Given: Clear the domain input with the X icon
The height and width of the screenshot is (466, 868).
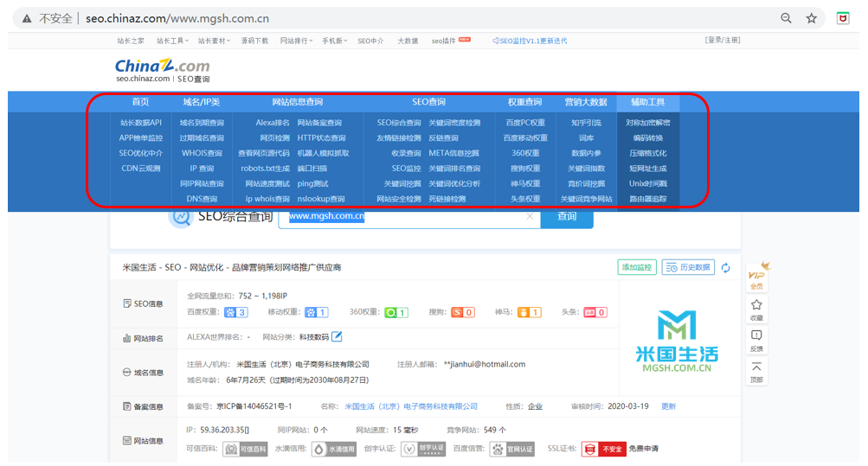Looking at the screenshot, I should click(530, 217).
